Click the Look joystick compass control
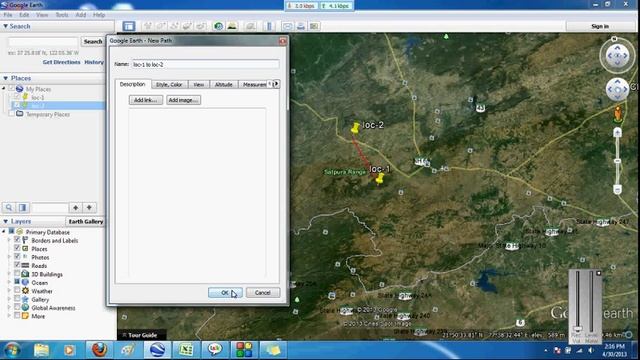This screenshot has height=360, width=640. click(617, 56)
